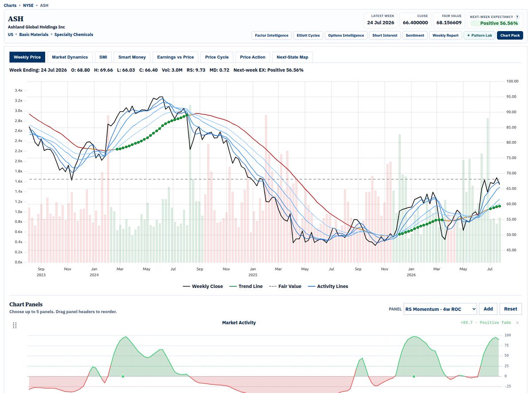Image resolution: width=532 pixels, height=393 pixels.
Task: Switch to the Smart Money tab
Action: pos(132,57)
